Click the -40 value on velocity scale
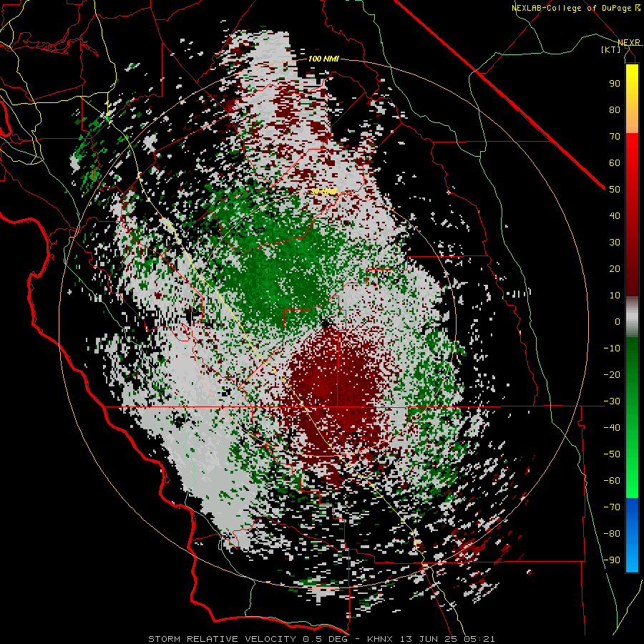644x644 pixels. pyautogui.click(x=612, y=428)
